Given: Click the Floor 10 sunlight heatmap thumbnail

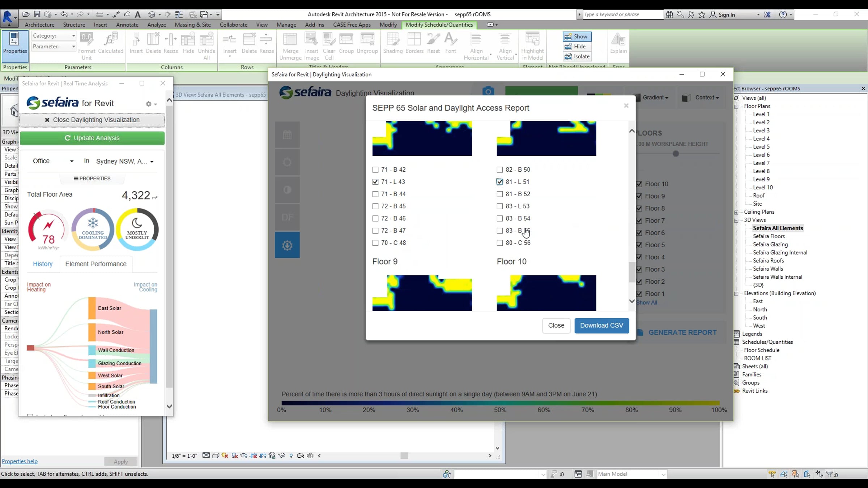Looking at the screenshot, I should 546,293.
